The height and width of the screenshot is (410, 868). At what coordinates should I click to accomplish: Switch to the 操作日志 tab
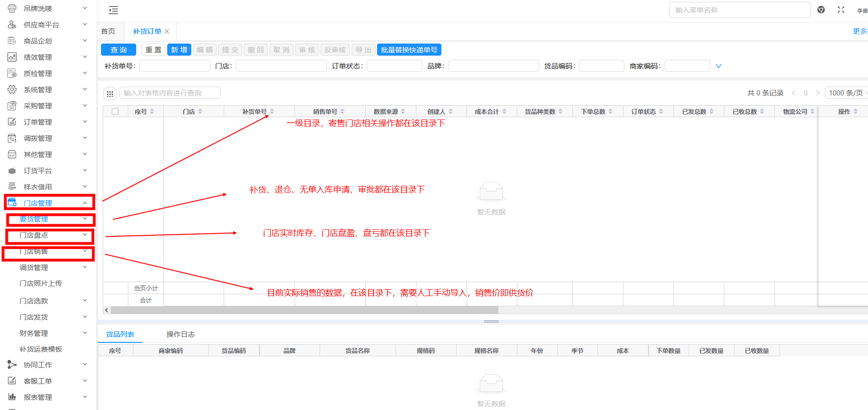click(x=181, y=334)
